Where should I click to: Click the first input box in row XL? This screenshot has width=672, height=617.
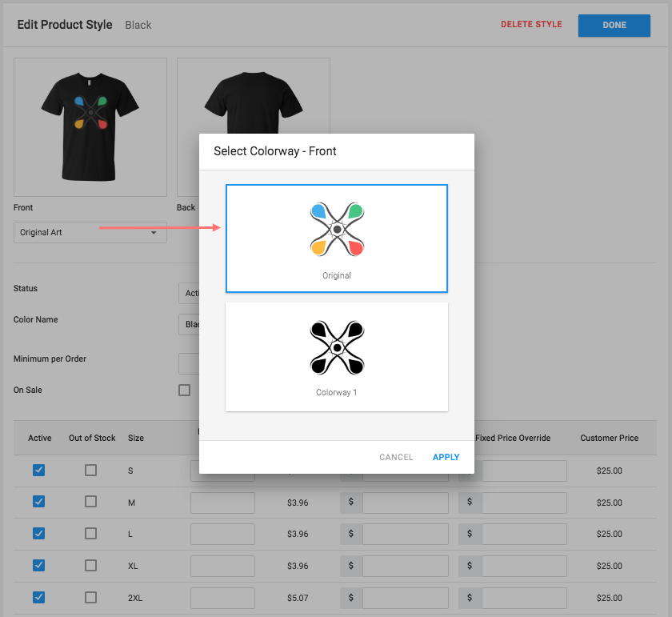click(x=222, y=566)
